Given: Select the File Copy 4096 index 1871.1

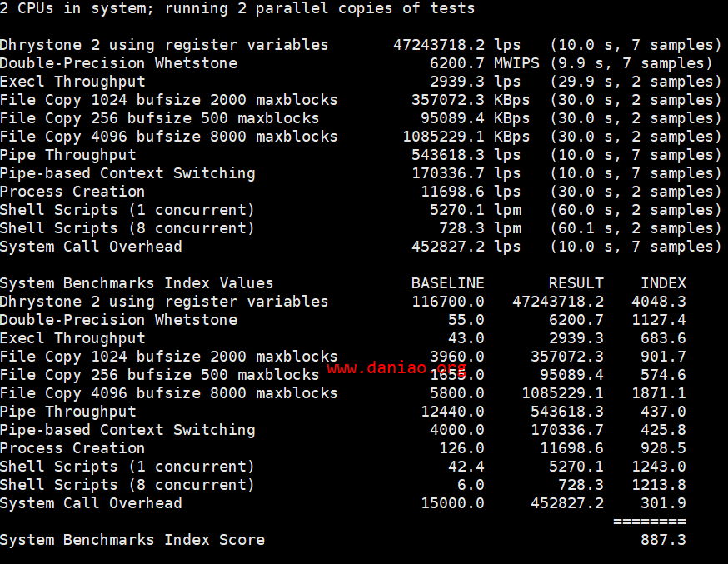Looking at the screenshot, I should 658,393.
